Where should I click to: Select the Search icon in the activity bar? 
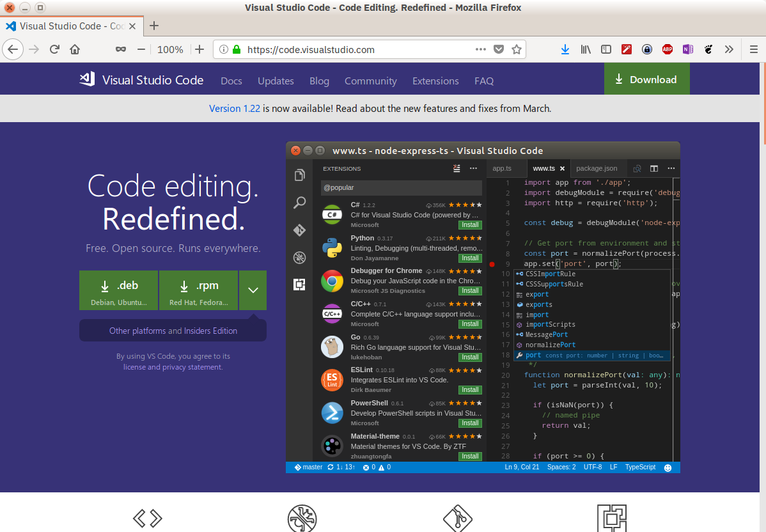(299, 203)
